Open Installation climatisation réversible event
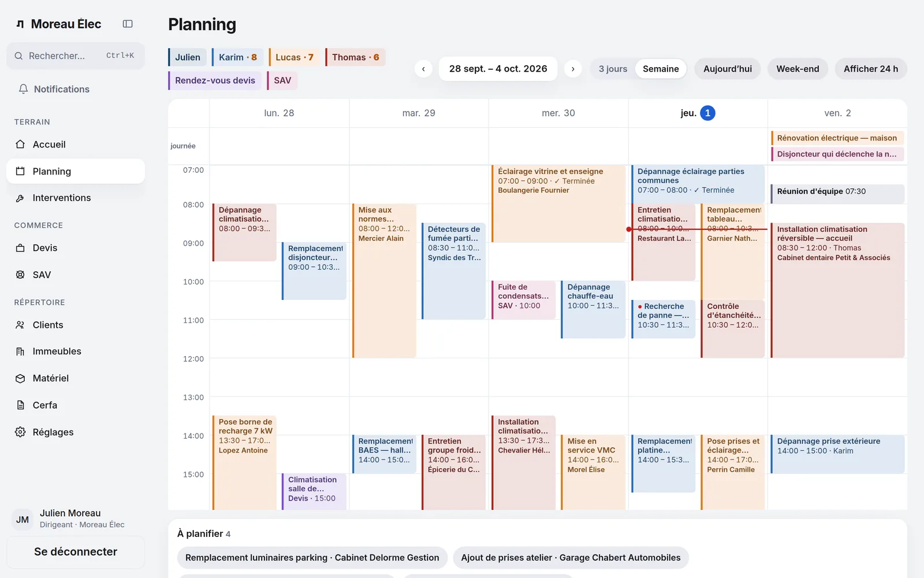 pos(837,290)
